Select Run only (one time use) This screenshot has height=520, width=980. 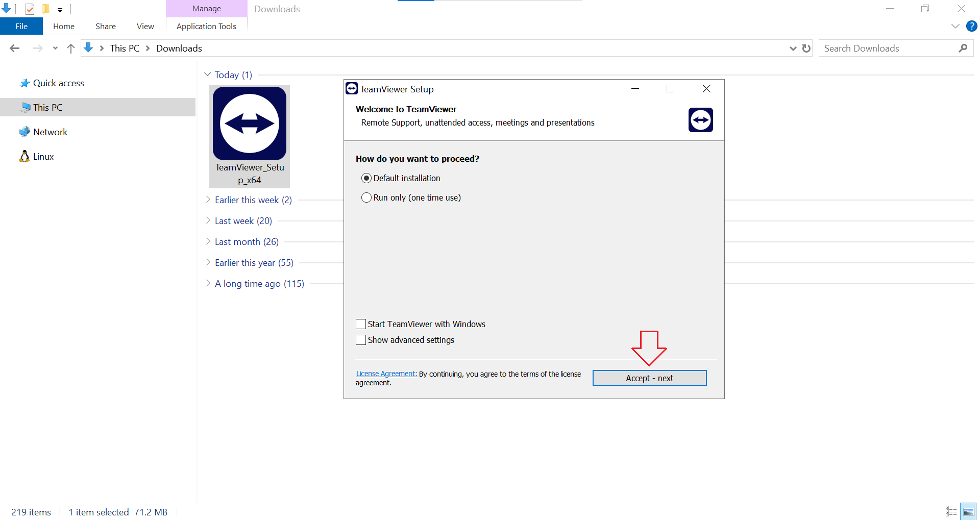point(366,197)
